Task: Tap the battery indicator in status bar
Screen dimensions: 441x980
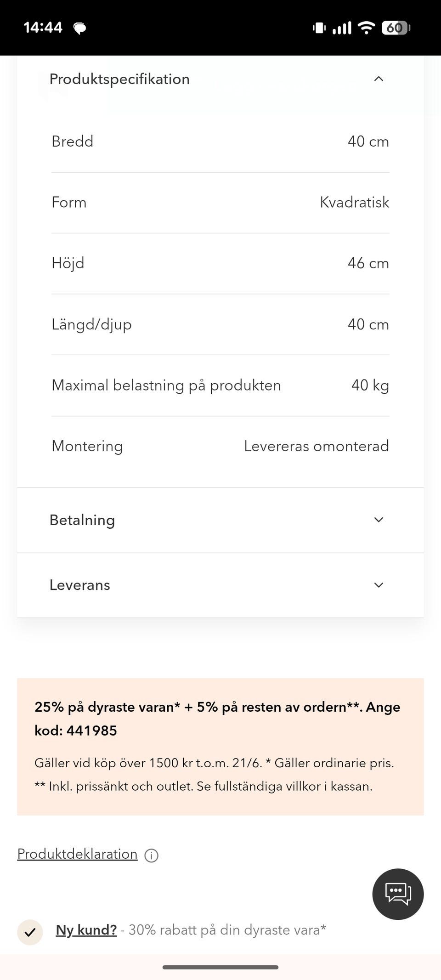Action: pos(396,28)
